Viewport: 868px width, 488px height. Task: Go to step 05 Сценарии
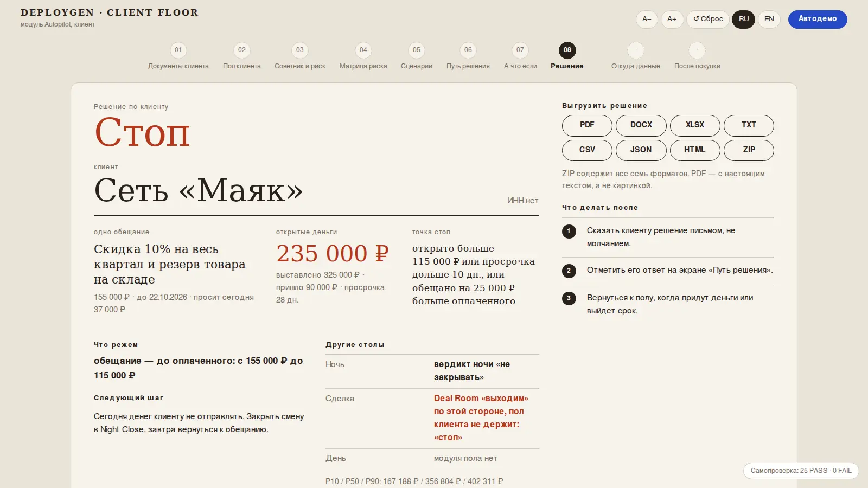pos(417,56)
